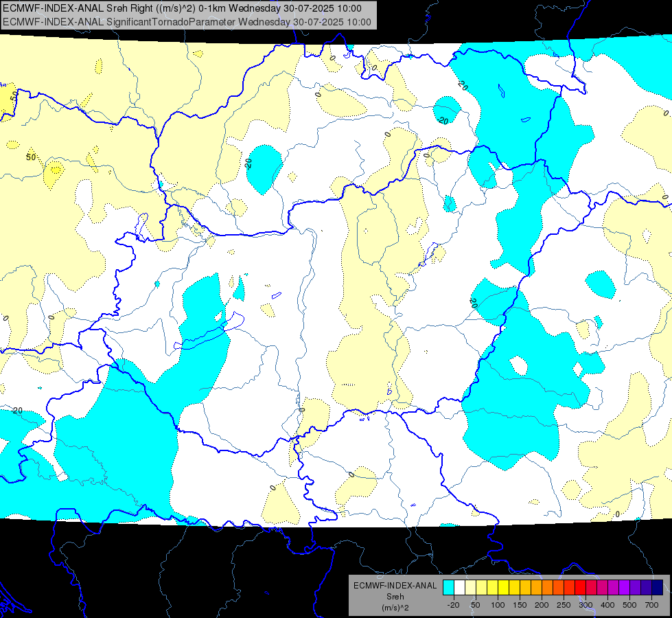The width and height of the screenshot is (672, 618).
Task: Click the legend tick label 400
Action: 607,605
